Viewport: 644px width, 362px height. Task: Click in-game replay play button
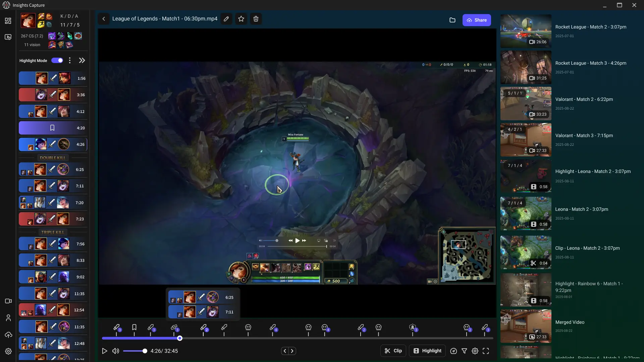click(297, 241)
